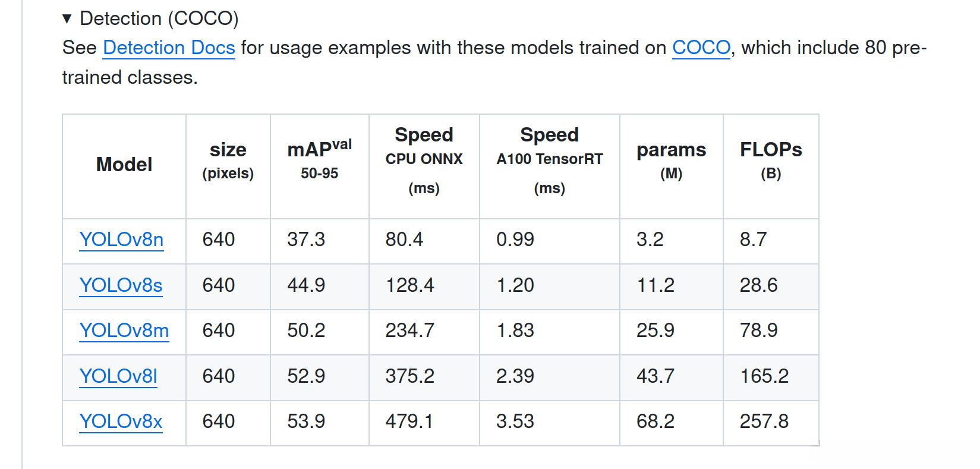The image size is (980, 469).
Task: Click the Speed CPU ONNX column header
Action: 424,160
